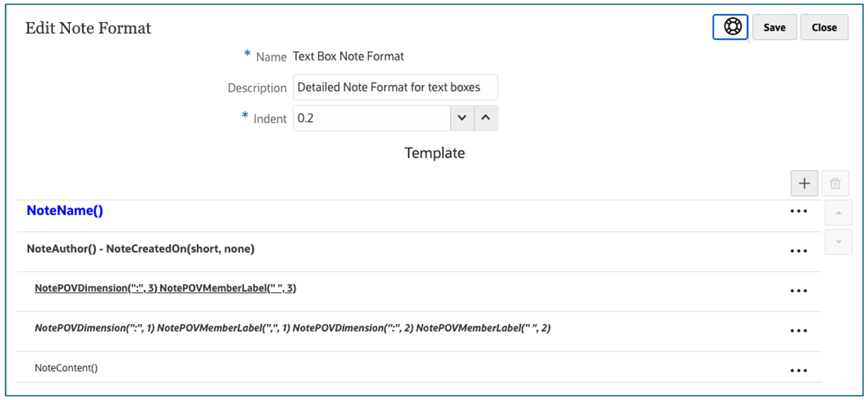
Task: Click the plus icon to add template row
Action: [x=804, y=183]
